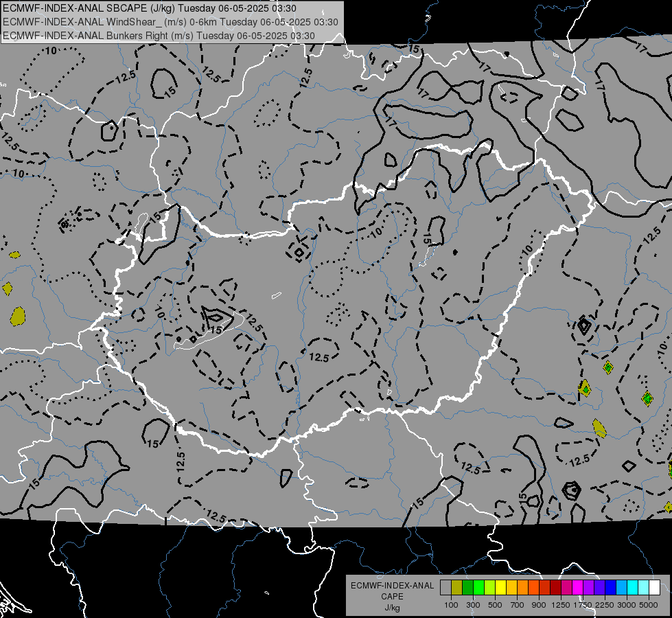Select the Bunkers Right (m/s) title line

(159, 36)
